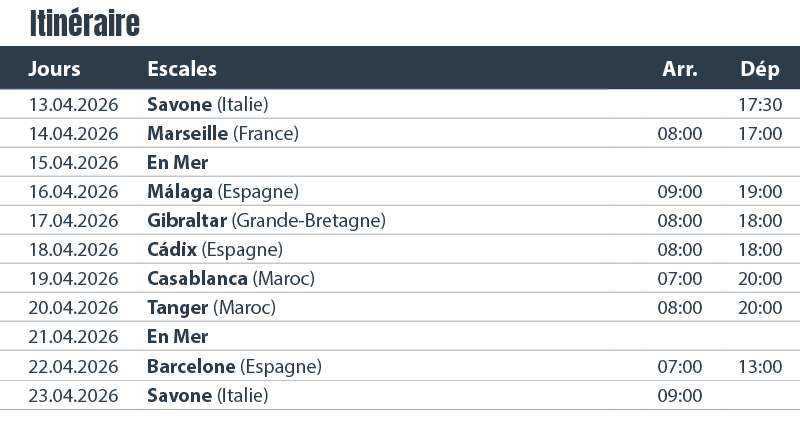Click the 09:00 arrival time on 23.04.2026
This screenshot has width=800, height=442.
click(x=680, y=395)
